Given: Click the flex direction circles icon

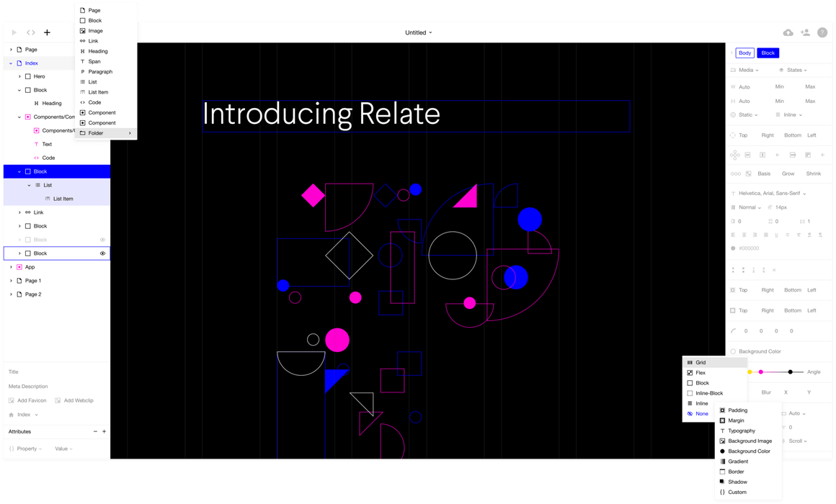Looking at the screenshot, I should (x=734, y=155).
